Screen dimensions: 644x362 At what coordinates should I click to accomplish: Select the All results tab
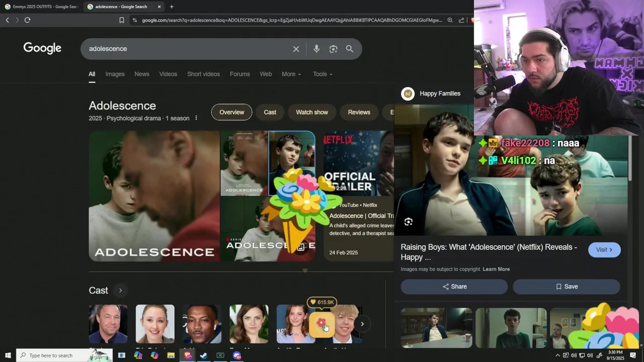click(x=92, y=74)
